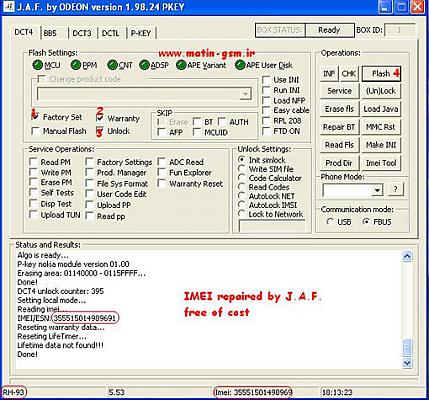Image resolution: width=429 pixels, height=400 pixels.
Task: Enable the Easy cable checkbox
Action: (x=266, y=110)
